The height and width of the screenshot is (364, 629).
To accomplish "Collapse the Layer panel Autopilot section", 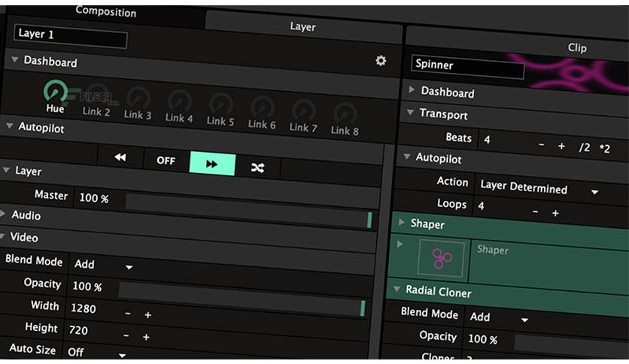I will click(x=10, y=126).
